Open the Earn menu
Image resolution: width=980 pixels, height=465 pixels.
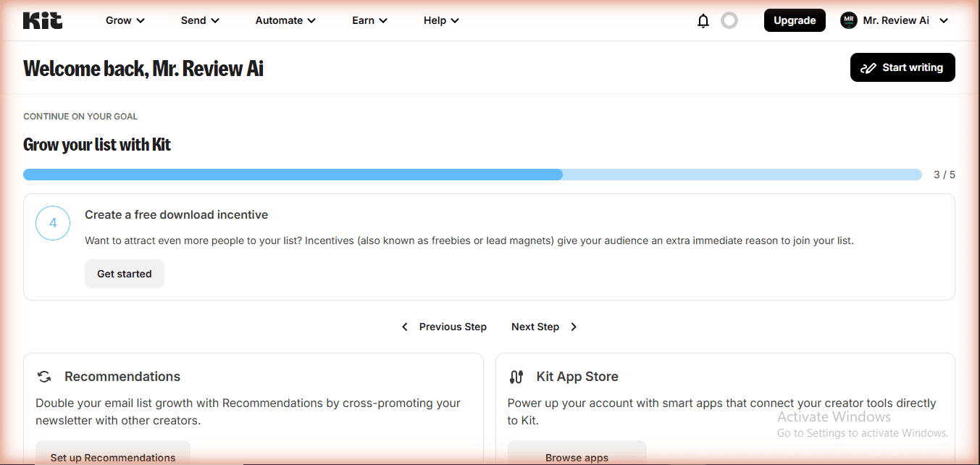369,20
